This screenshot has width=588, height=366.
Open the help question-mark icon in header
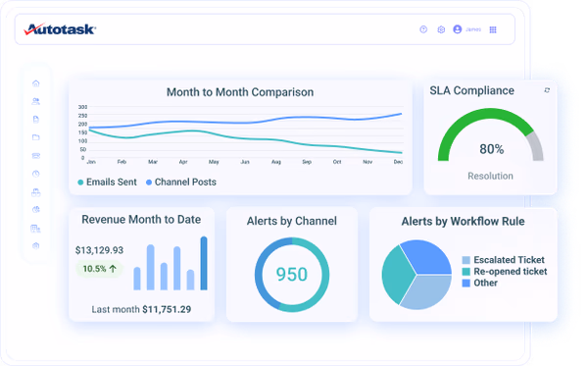click(x=423, y=29)
